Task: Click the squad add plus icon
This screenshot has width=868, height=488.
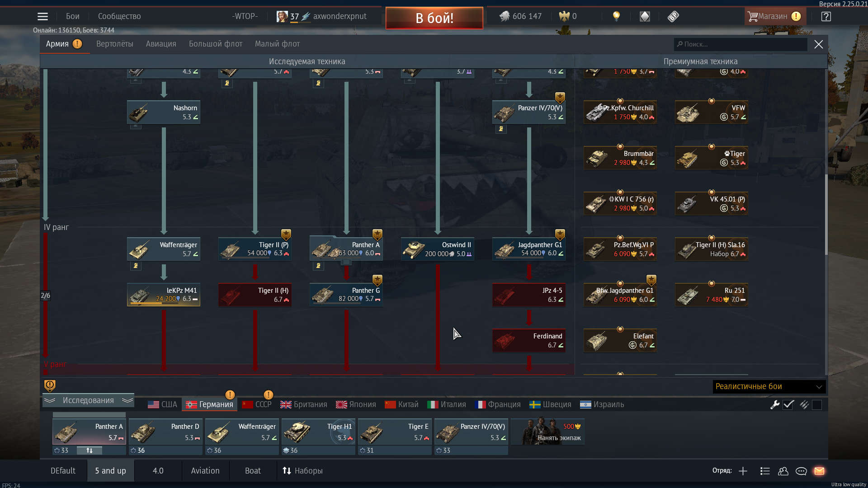Action: pos(743,471)
